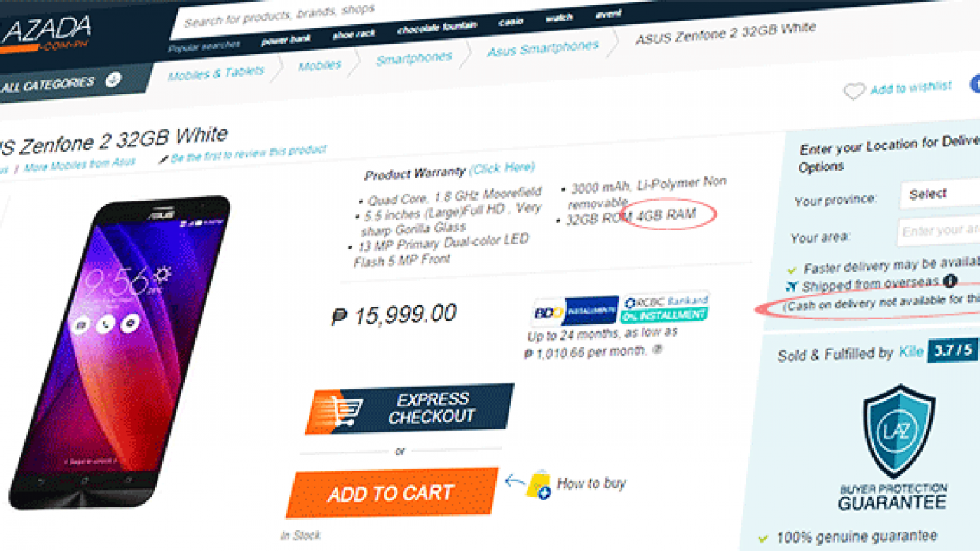Viewport: 980px width, 551px height.
Task: Click Be the first to review link
Action: pos(249,152)
